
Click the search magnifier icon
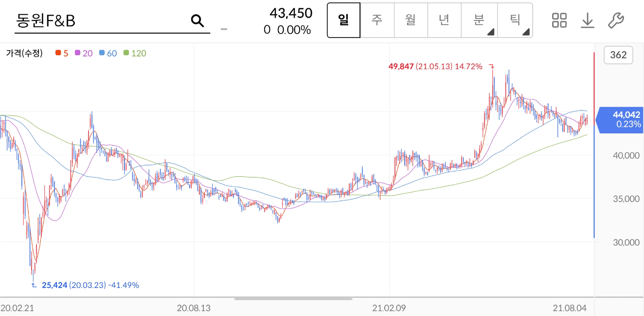(197, 20)
